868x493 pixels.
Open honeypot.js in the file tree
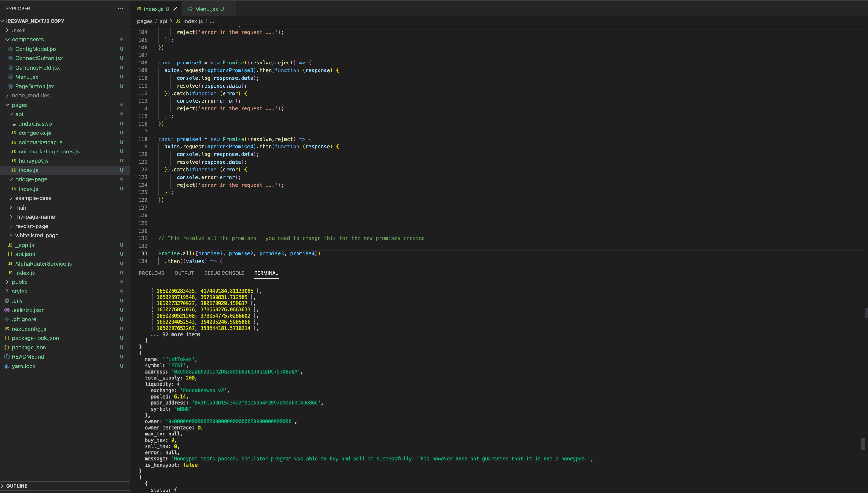[33, 161]
